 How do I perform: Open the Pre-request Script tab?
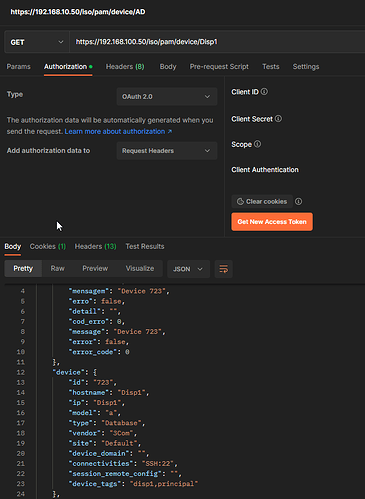pos(219,67)
